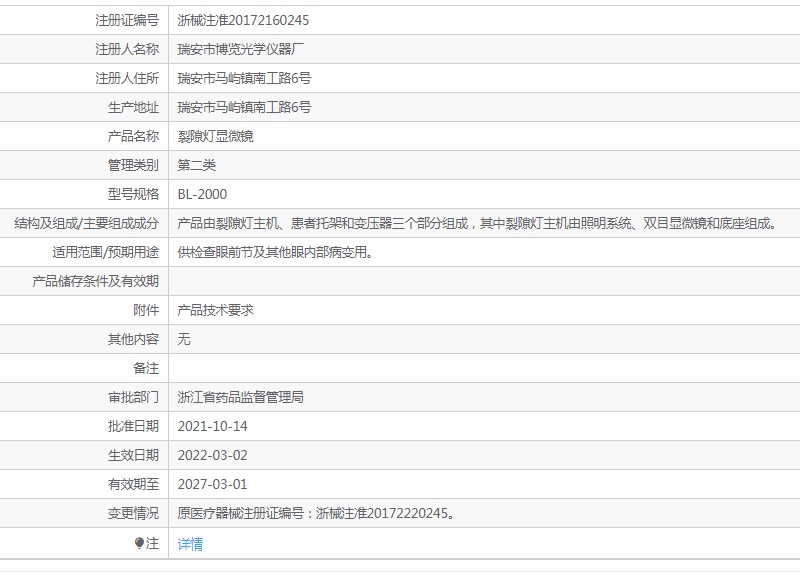Click the 附件 label
Image resolution: width=800 pixels, height=583 pixels.
coord(146,310)
